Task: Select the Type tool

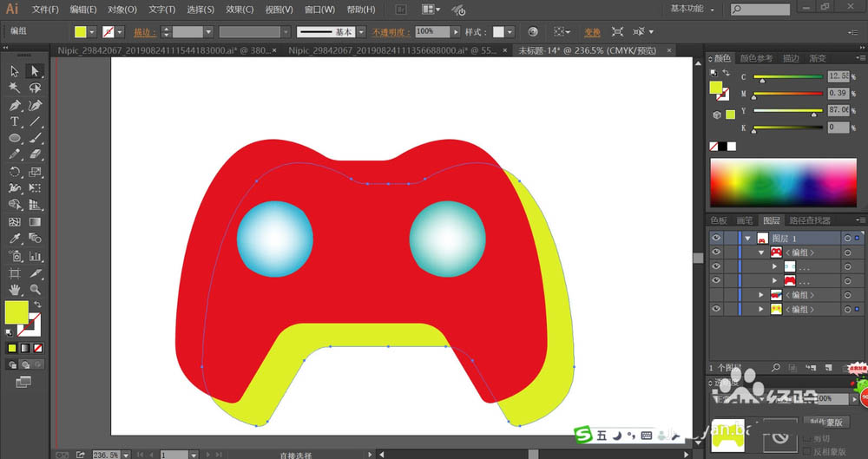Action: point(15,121)
